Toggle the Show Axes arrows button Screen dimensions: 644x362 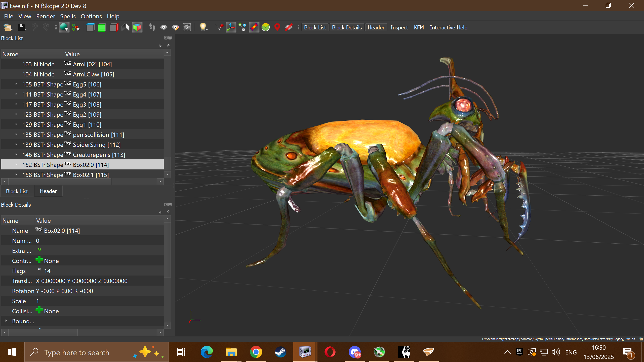pos(231,27)
